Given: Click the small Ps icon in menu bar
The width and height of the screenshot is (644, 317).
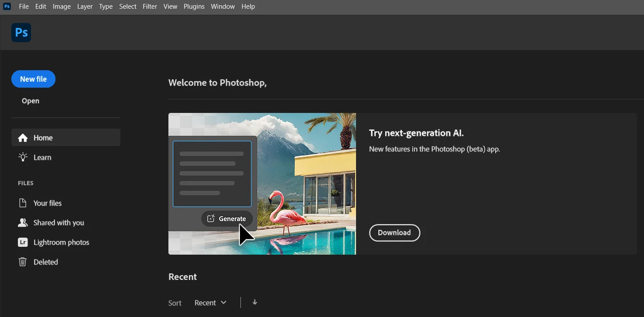Looking at the screenshot, I should pyautogui.click(x=7, y=7).
